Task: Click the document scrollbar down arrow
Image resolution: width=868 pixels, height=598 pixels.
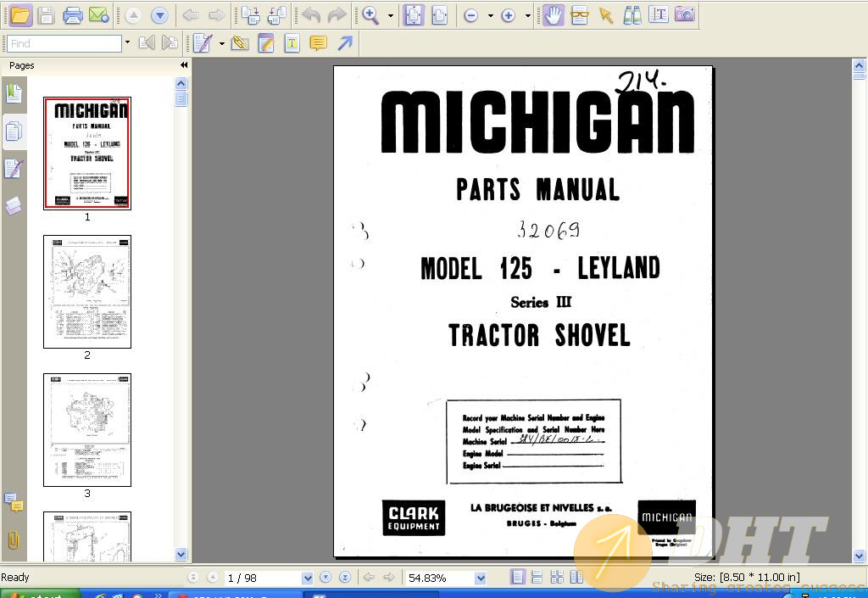Action: pyautogui.click(x=859, y=556)
